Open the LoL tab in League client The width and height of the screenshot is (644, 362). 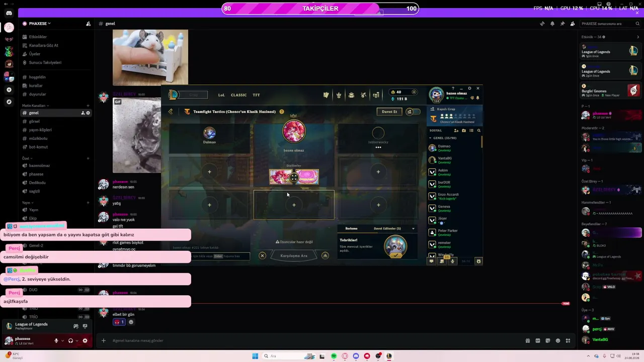tap(221, 95)
